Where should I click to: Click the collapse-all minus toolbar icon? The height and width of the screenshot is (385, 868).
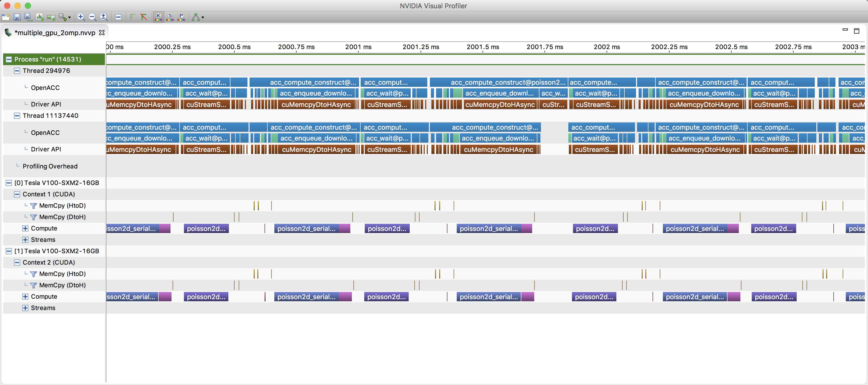(x=118, y=17)
